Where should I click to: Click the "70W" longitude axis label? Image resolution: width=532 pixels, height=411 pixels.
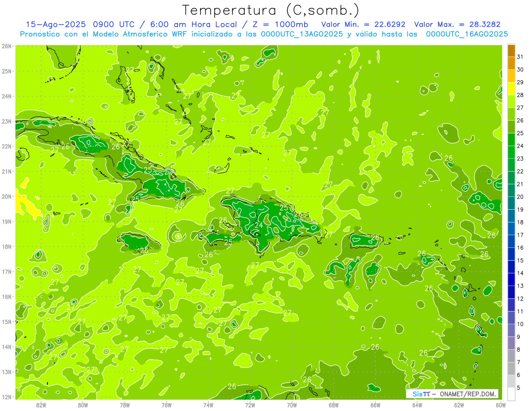(292, 404)
